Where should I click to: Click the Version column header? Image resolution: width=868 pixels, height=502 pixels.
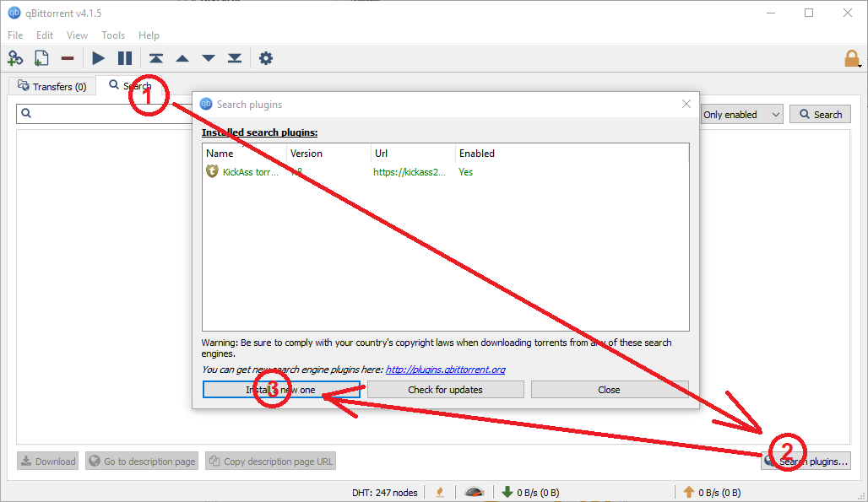pos(328,154)
